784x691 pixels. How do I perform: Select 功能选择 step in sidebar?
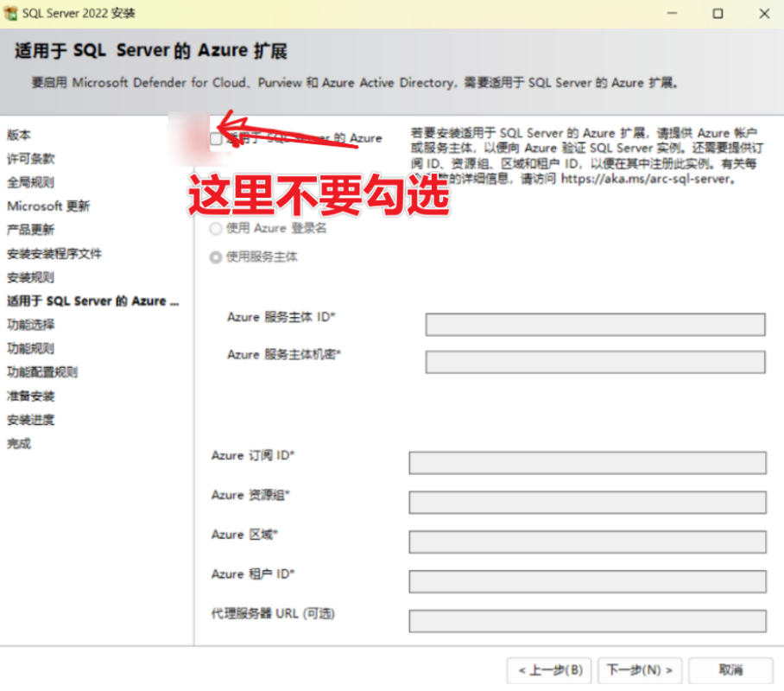coord(30,325)
